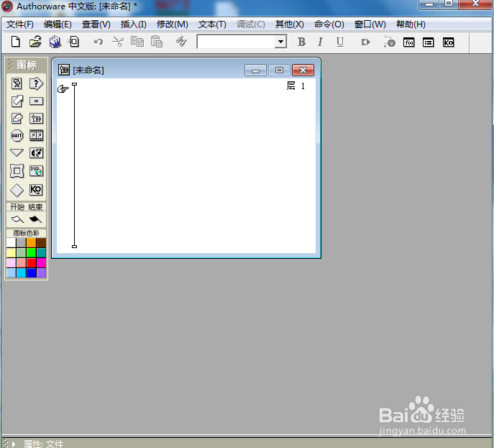Open the 修改(M) menu
The width and height of the screenshot is (494, 448).
(173, 24)
